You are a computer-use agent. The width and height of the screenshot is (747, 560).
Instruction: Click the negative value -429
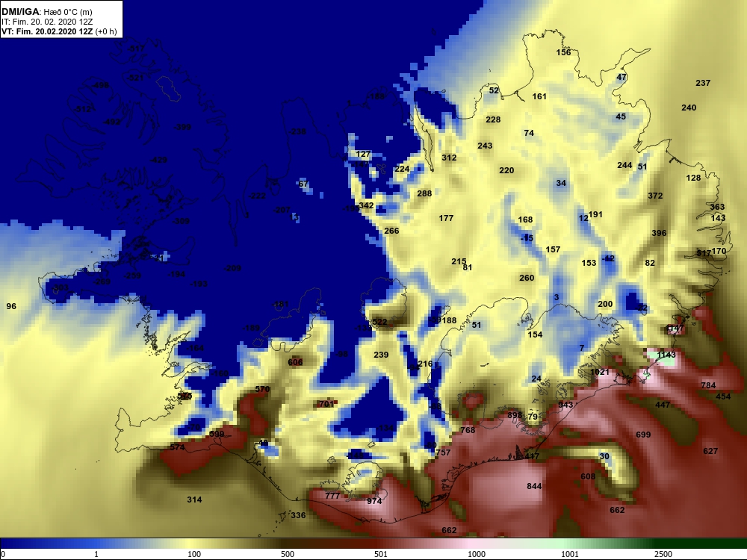(158, 160)
